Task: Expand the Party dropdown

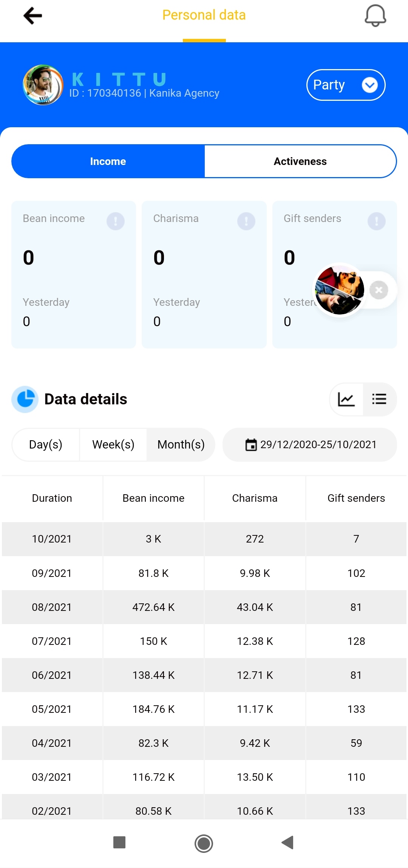Action: 346,85
